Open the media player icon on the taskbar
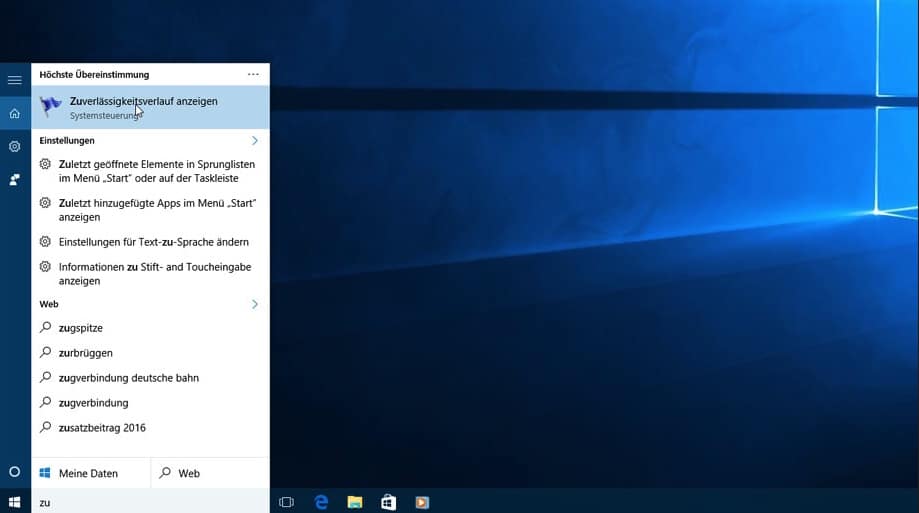The width and height of the screenshot is (919, 513). (x=422, y=502)
